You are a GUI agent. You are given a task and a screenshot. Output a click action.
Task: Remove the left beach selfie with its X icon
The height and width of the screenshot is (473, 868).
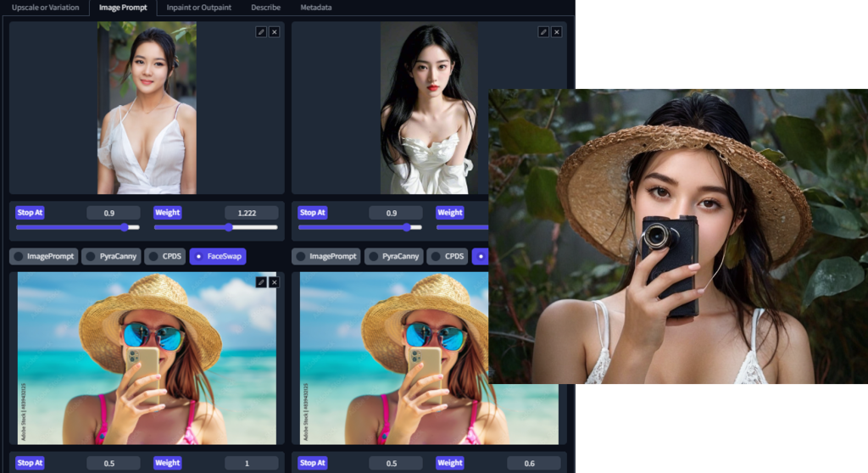click(x=274, y=282)
